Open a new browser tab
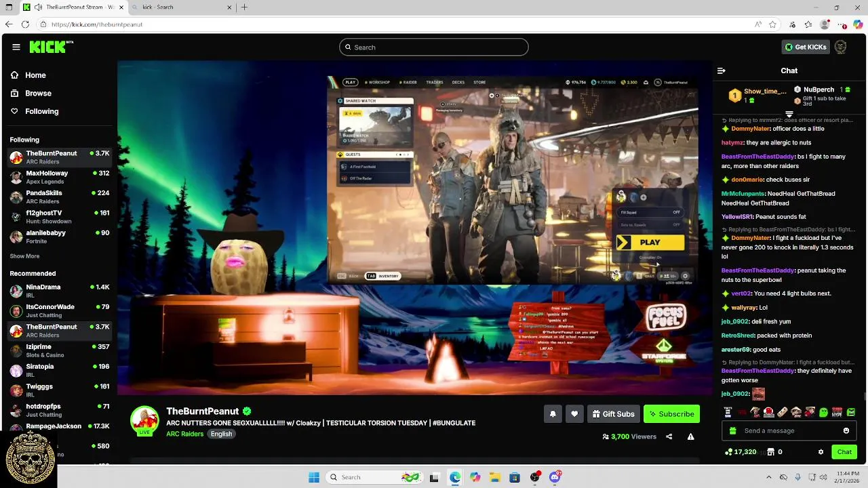 [244, 7]
